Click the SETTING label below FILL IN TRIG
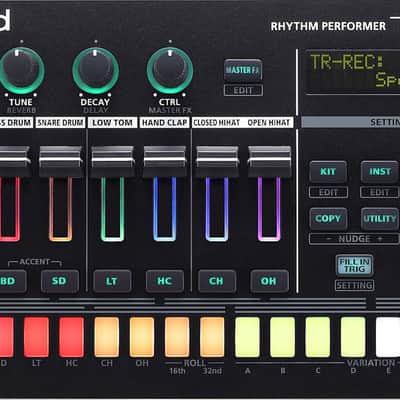The image size is (400, 400). pos(354,286)
